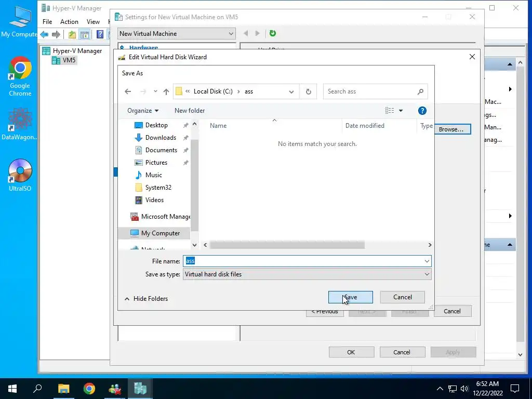Click the Save button
The width and height of the screenshot is (532, 399).
(351, 297)
